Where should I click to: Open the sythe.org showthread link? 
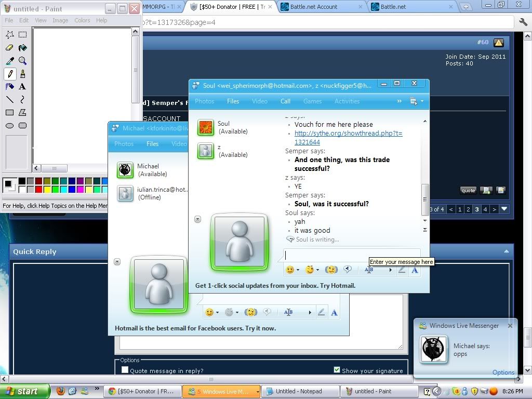pos(348,137)
